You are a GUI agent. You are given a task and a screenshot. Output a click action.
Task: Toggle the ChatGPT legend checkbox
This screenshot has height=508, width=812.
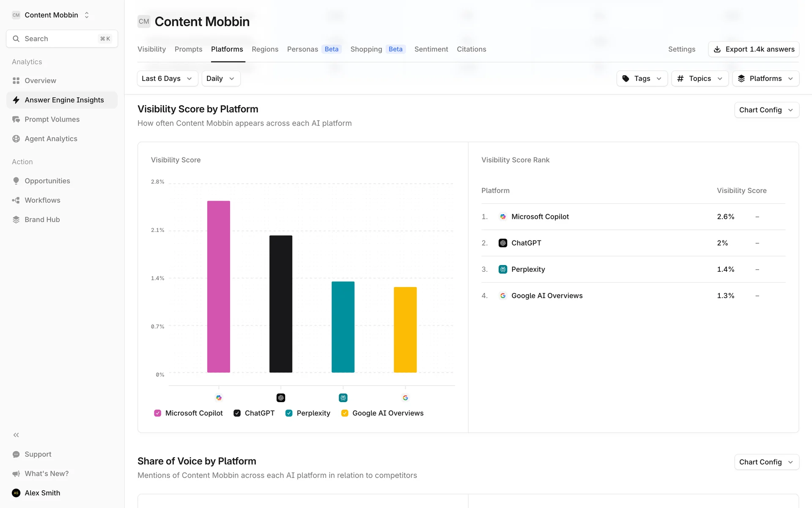click(x=237, y=413)
